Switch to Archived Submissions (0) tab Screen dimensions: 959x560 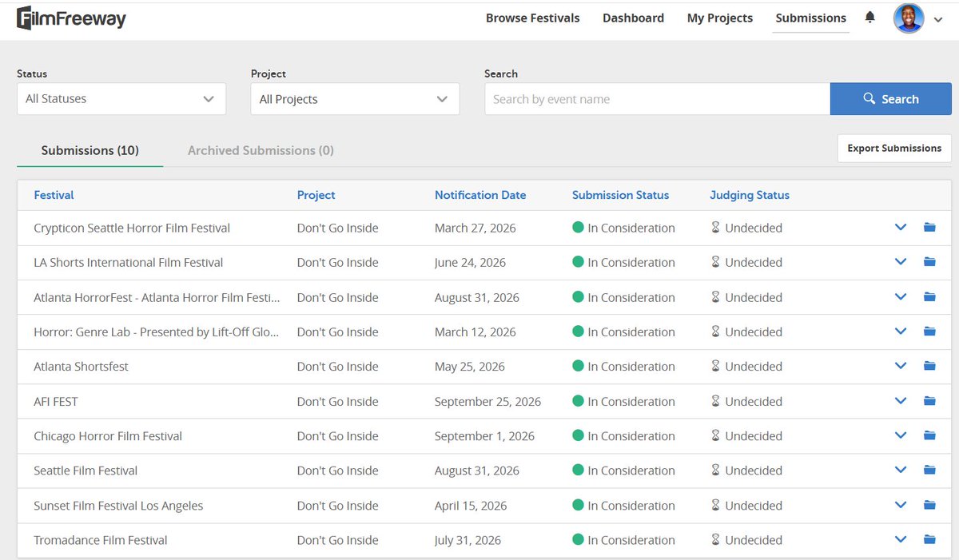click(x=261, y=150)
